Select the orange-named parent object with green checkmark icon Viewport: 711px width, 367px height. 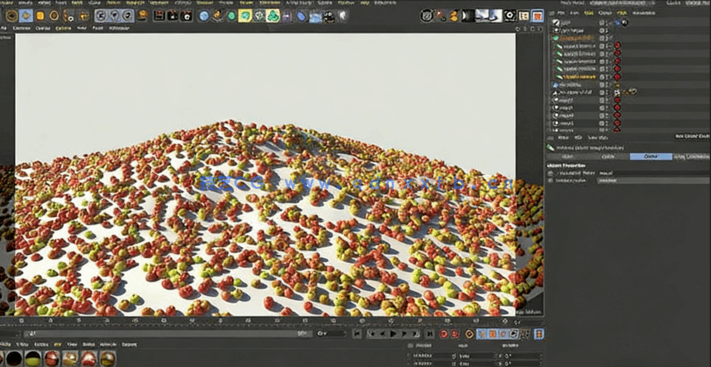coord(576,38)
